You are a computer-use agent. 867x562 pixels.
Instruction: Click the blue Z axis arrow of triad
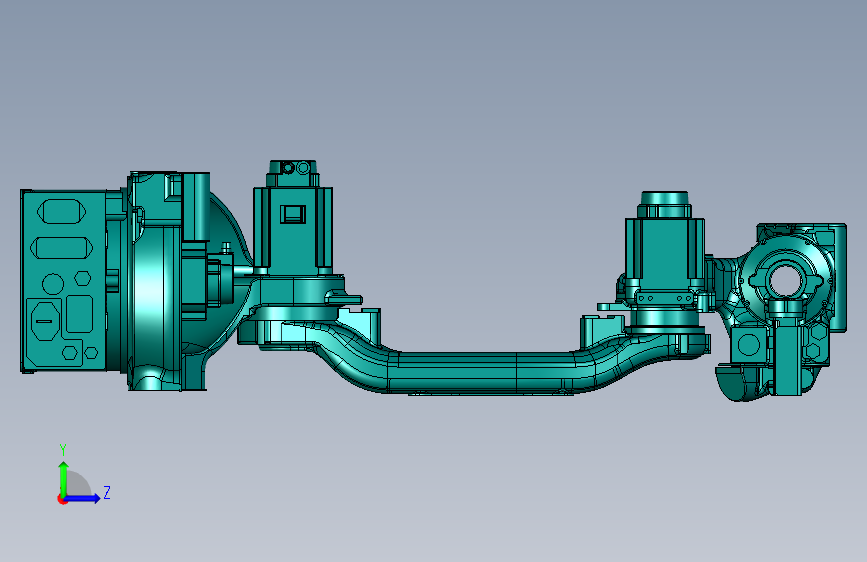83,498
